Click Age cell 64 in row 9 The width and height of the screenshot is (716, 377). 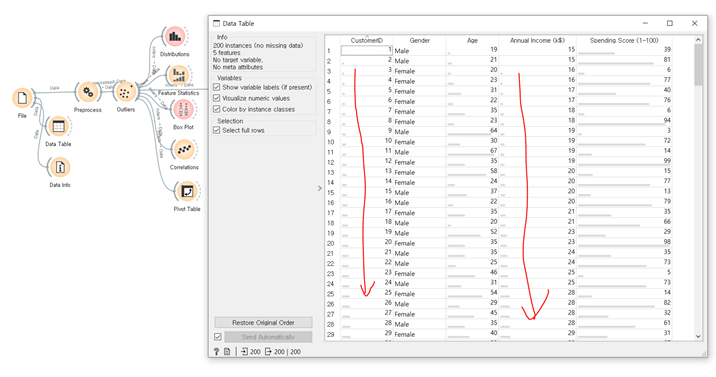pyautogui.click(x=472, y=131)
